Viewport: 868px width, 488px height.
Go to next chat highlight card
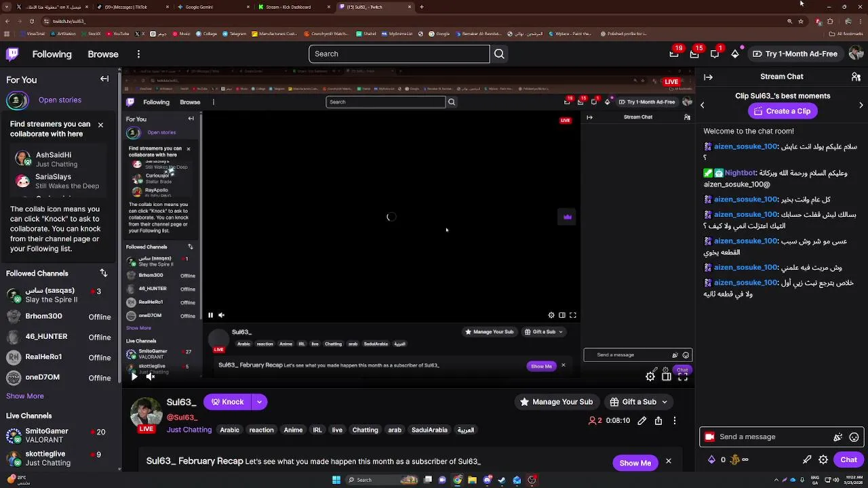click(x=861, y=105)
